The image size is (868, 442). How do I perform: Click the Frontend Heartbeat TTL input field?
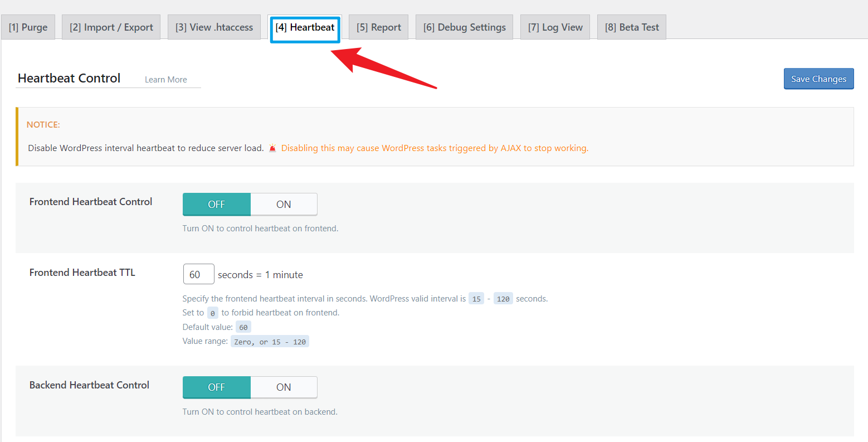click(x=198, y=274)
